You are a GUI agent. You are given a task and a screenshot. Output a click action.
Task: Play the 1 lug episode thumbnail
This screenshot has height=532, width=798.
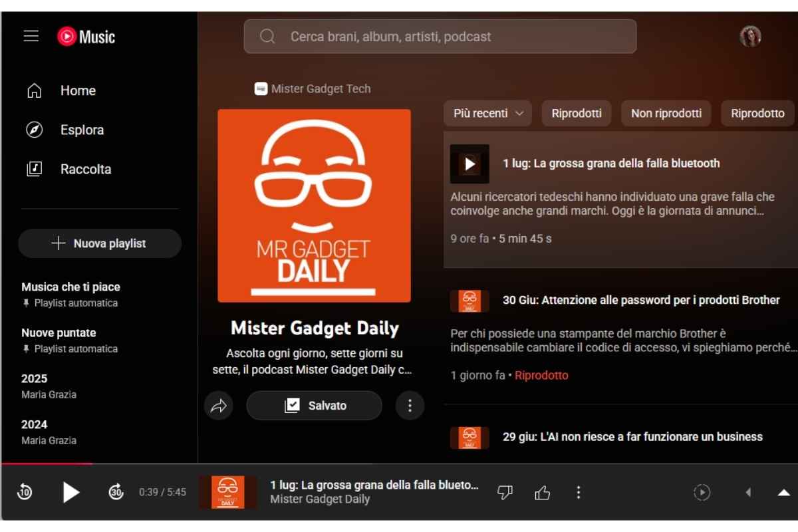pos(469,164)
